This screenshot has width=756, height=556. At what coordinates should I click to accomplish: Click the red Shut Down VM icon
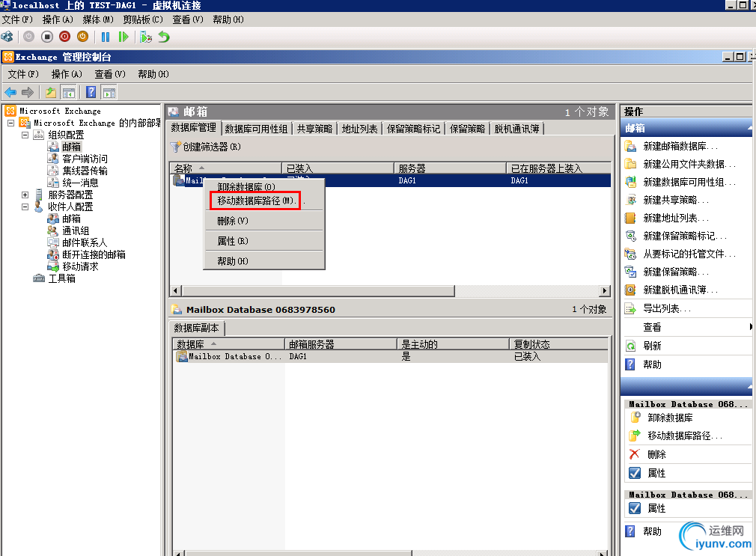[64, 37]
